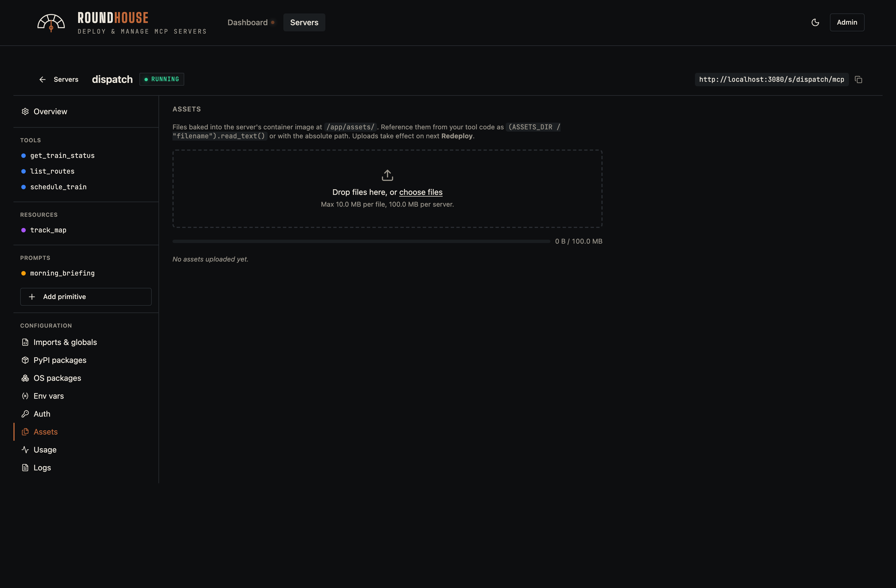Click the storage usage progress bar
The width and height of the screenshot is (896, 588).
361,241
